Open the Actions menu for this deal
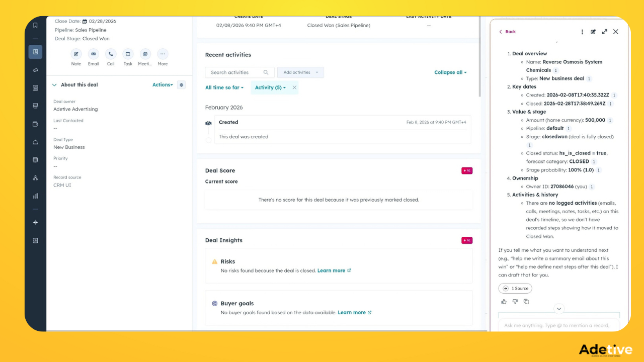 pos(162,84)
